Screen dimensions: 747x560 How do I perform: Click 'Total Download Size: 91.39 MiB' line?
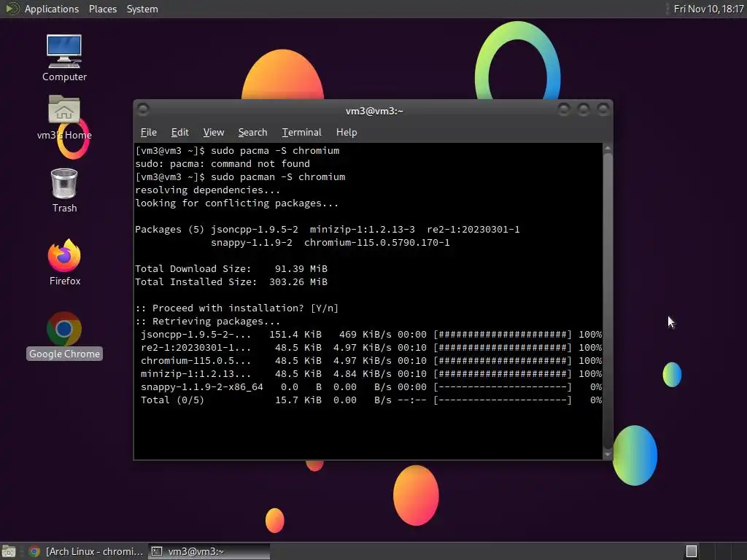click(x=231, y=269)
